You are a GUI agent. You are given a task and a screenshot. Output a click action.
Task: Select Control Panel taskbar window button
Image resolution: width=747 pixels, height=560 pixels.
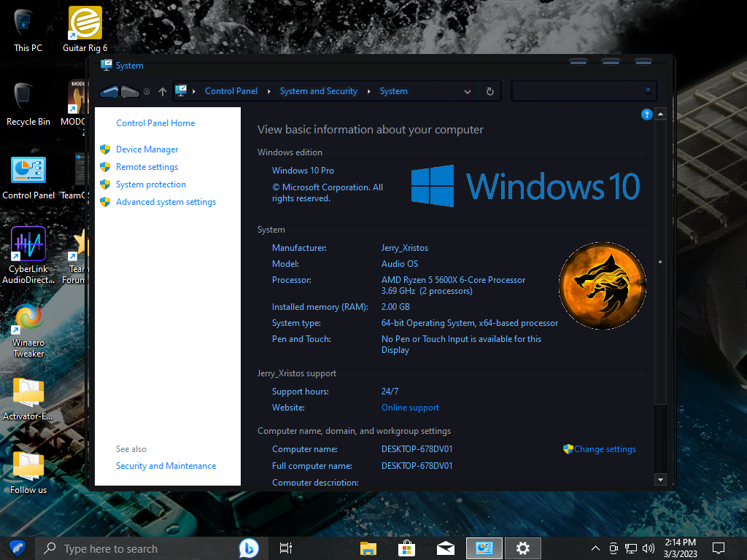(x=484, y=548)
